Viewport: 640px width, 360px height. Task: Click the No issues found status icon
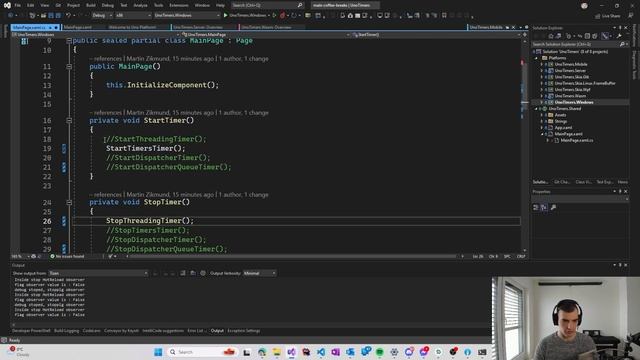click(52, 256)
